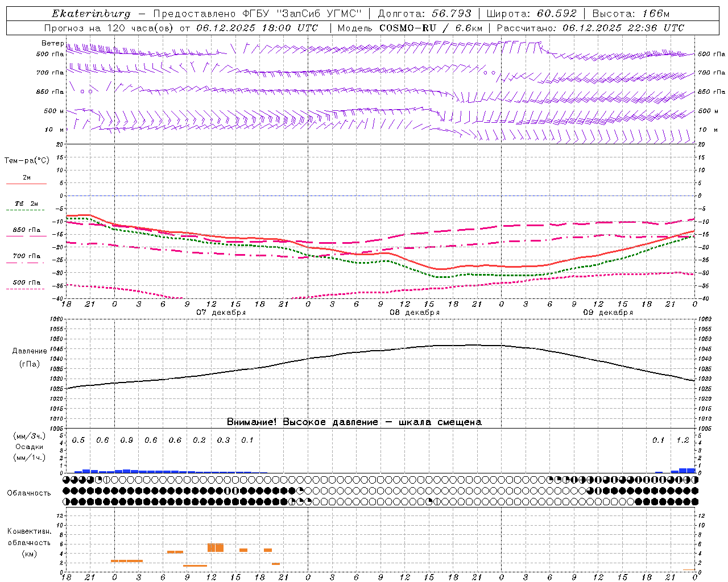Click the precipitation value "0.3"
This screenshot has width=728, height=582.
[x=224, y=440]
